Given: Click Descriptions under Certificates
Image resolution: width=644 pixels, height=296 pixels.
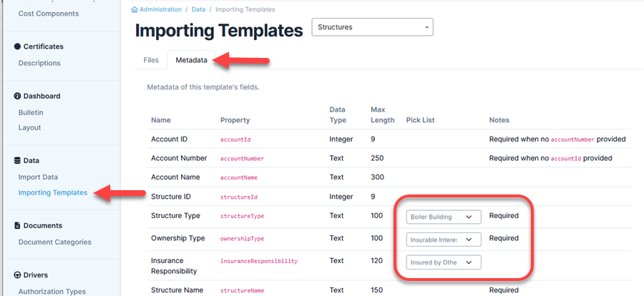Looking at the screenshot, I should (39, 63).
